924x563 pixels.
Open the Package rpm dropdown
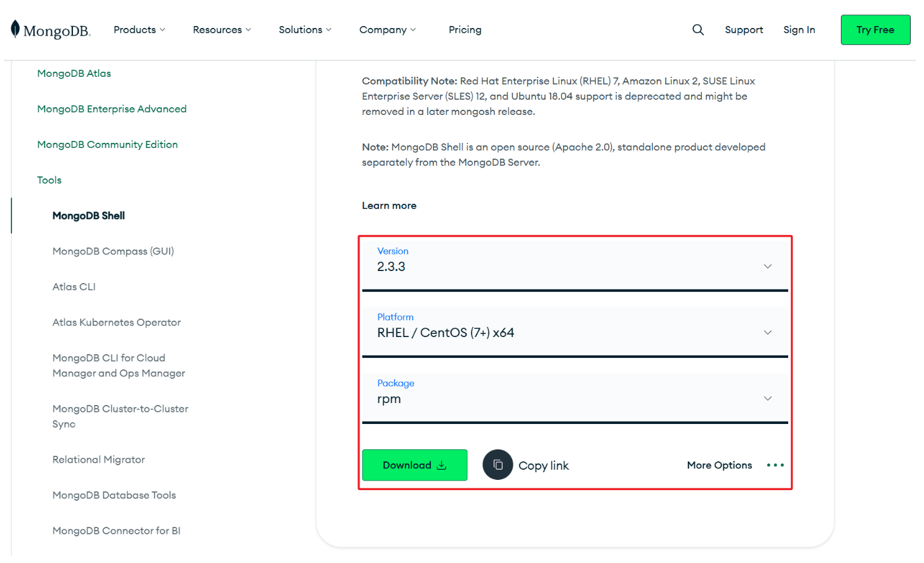[x=575, y=398]
